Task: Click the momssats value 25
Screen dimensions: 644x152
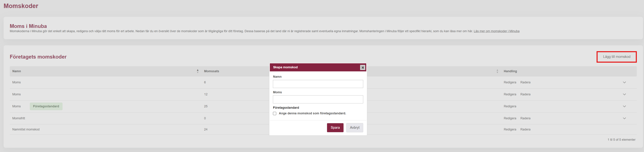Action: pos(206,106)
